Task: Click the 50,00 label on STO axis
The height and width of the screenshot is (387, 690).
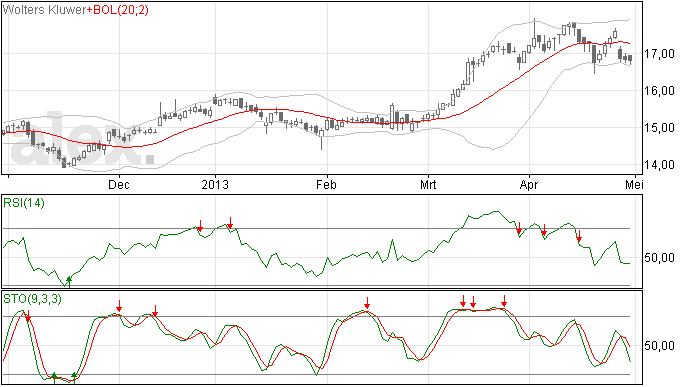Action: point(659,346)
